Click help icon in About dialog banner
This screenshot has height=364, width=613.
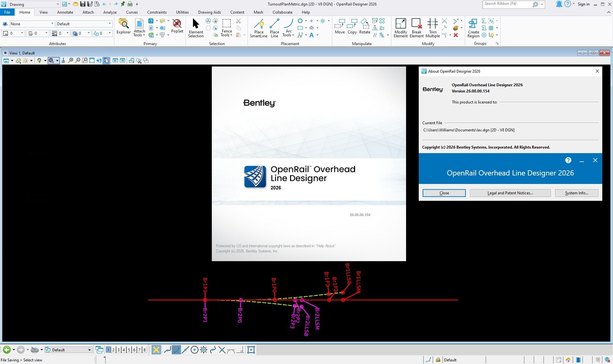coord(568,160)
